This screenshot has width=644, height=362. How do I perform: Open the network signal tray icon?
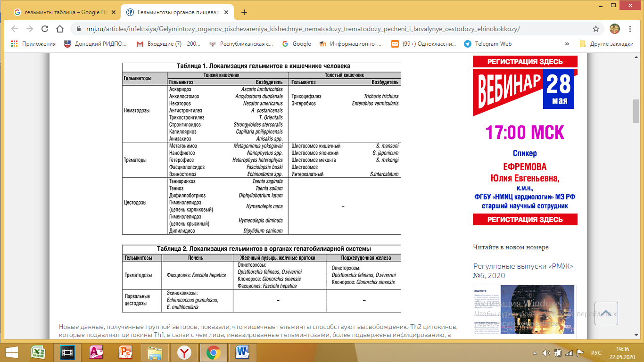[x=569, y=353]
